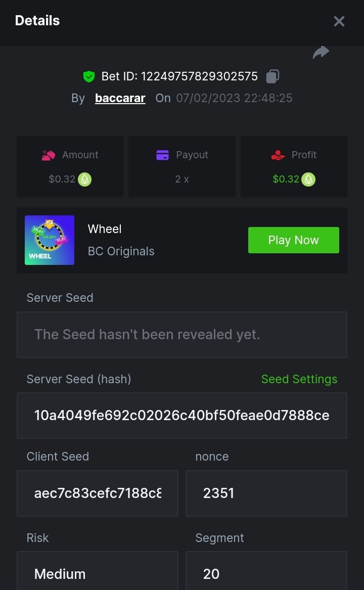364x590 pixels.
Task: Click the Risk field showing Medium
Action: 98,573
